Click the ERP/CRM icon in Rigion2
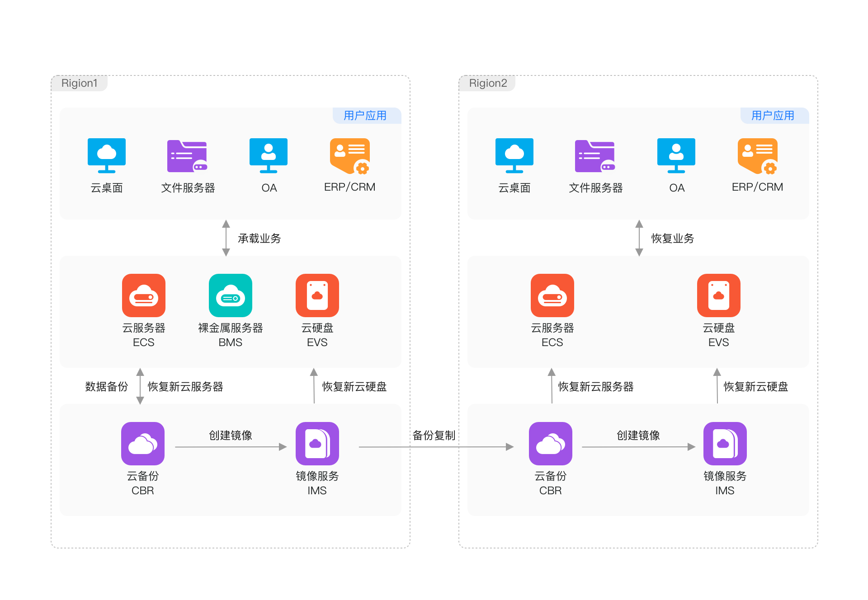Viewport: 868px width, 600px height. (758, 156)
